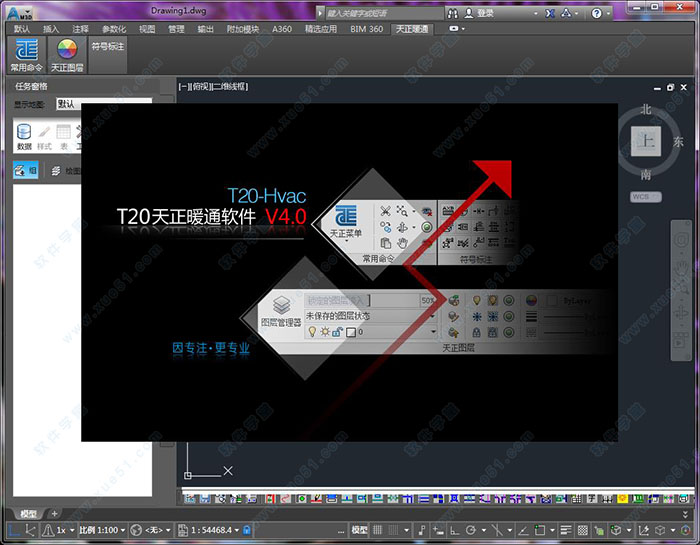Click the steering wheel icon in navigation bar
Image resolution: width=700 pixels, height=545 pixels.
coord(682,240)
